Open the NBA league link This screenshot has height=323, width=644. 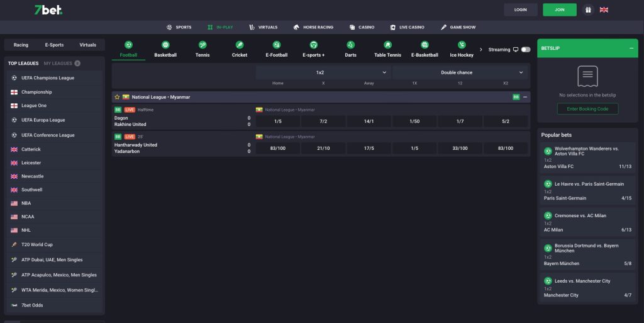(x=54, y=203)
